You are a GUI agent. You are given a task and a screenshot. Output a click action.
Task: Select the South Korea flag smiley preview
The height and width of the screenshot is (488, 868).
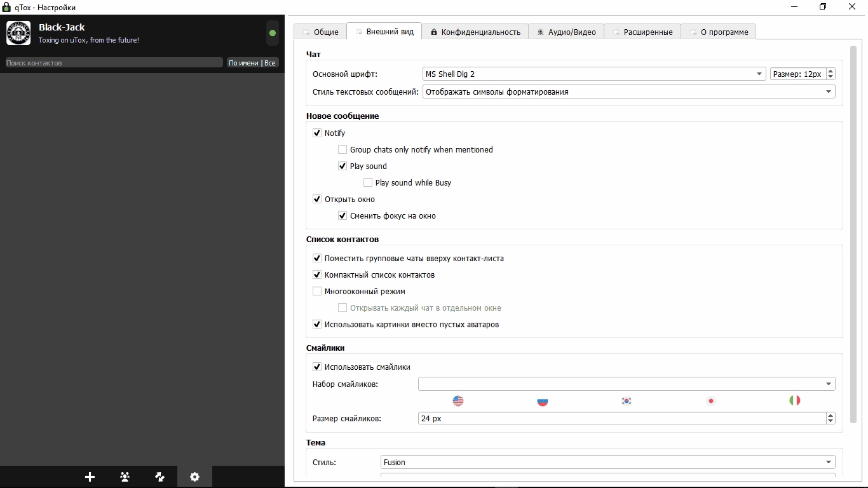pyautogui.click(x=627, y=401)
